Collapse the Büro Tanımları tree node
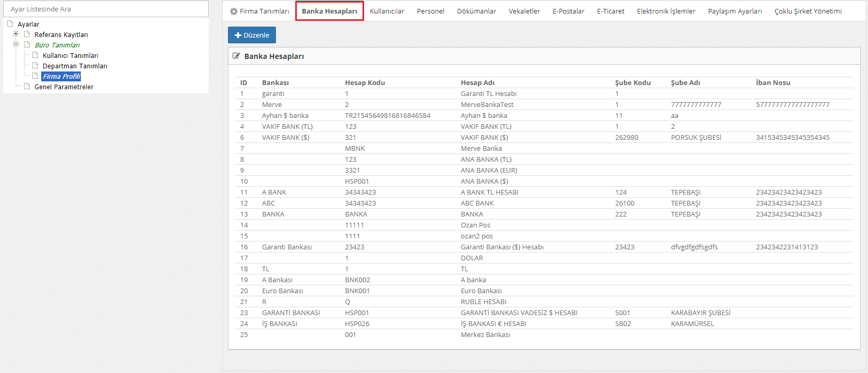This screenshot has height=373, width=868. coord(16,44)
